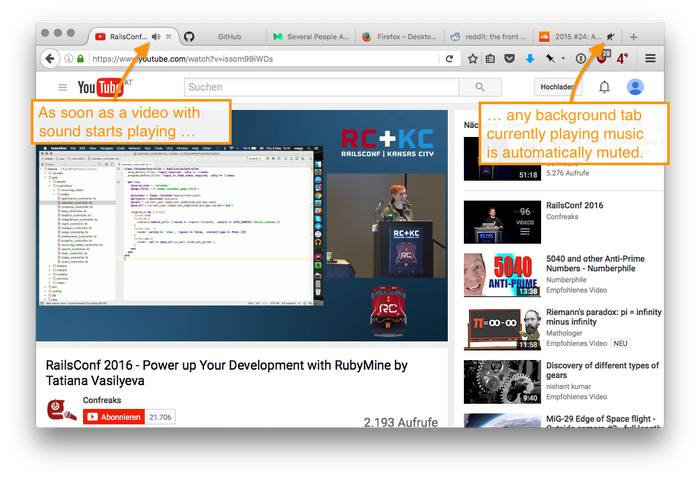Click the circled info extension icon in toolbar
Viewport: 700px width, 479px height.
(x=580, y=58)
